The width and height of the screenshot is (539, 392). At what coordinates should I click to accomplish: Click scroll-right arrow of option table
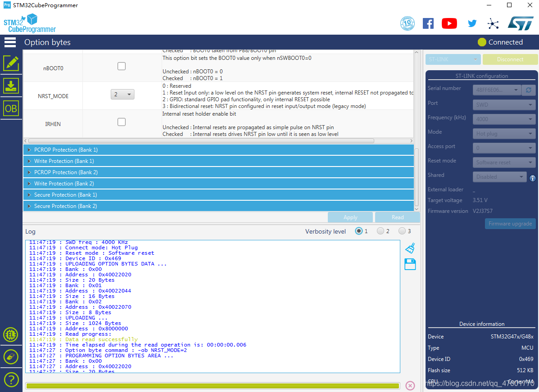[412, 141]
